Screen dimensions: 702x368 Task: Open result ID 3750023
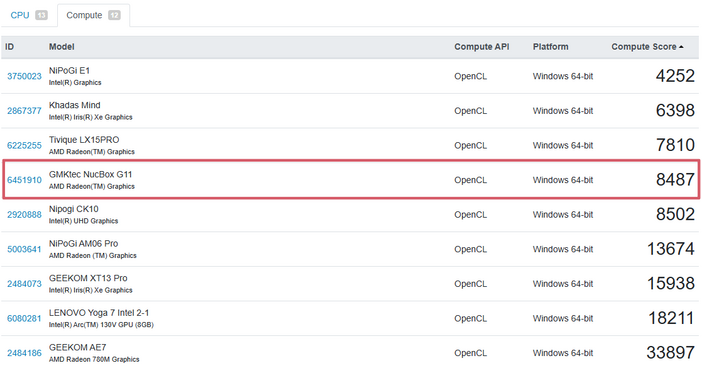pos(24,76)
